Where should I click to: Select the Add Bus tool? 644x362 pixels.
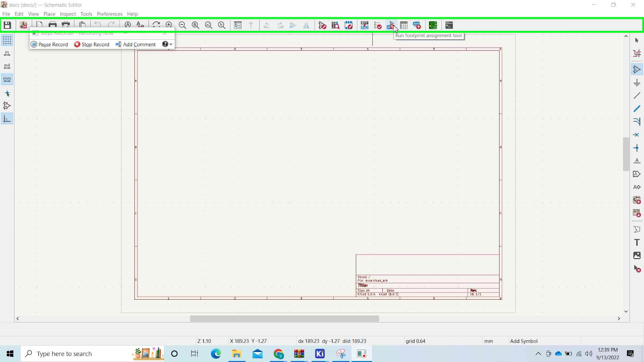tap(637, 109)
